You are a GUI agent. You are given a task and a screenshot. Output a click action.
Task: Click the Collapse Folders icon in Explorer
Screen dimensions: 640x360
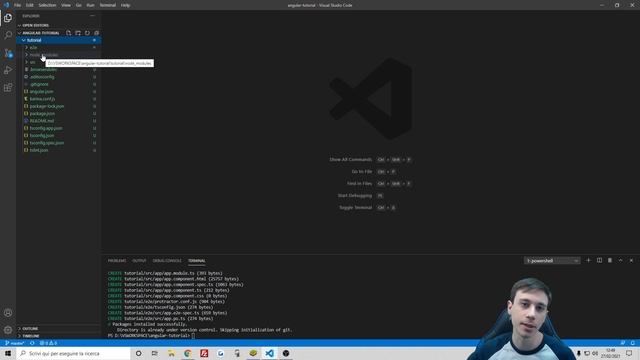click(96, 33)
